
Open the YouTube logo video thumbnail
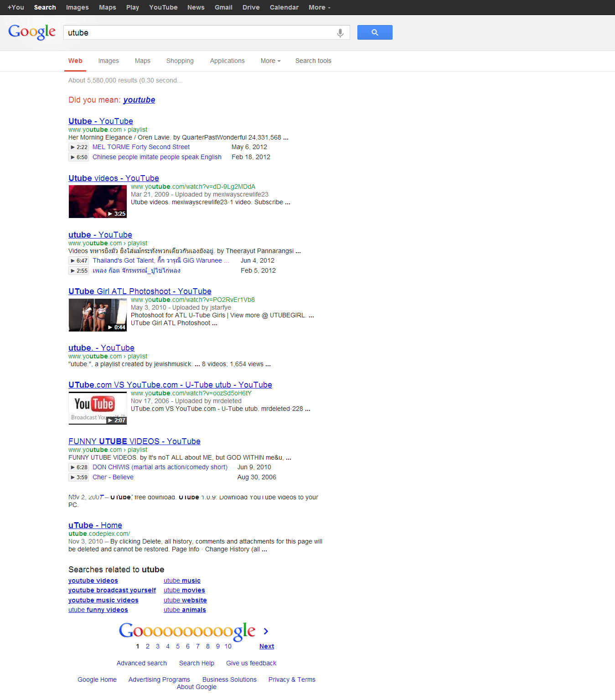(98, 408)
